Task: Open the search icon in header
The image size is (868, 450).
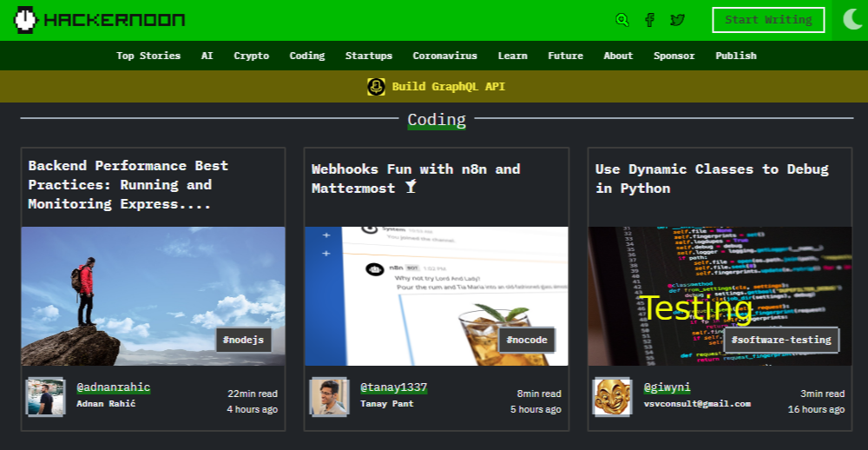Action: click(622, 20)
